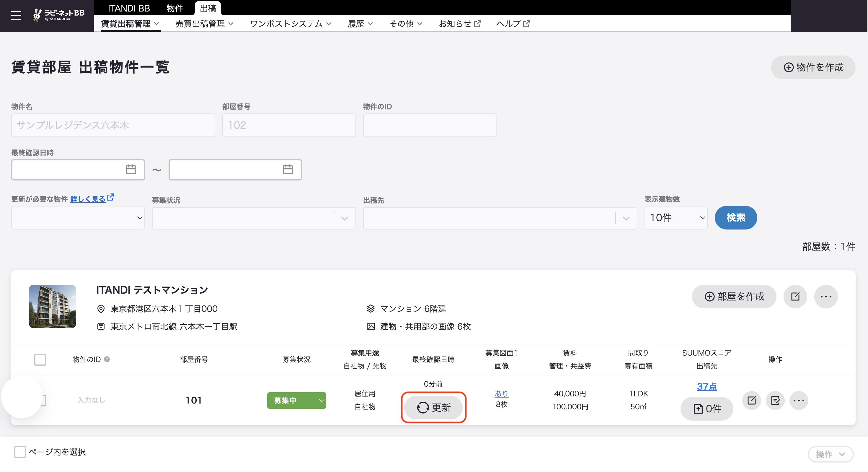The height and width of the screenshot is (472, 868).
Task: Open end date calendar picker icon
Action: coord(288,170)
